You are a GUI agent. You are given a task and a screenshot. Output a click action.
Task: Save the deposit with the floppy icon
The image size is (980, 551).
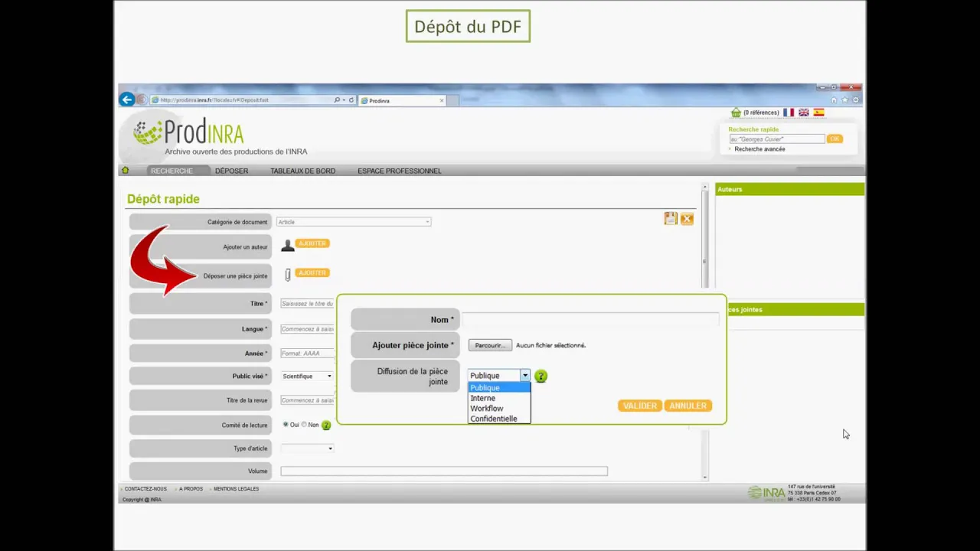[671, 219]
